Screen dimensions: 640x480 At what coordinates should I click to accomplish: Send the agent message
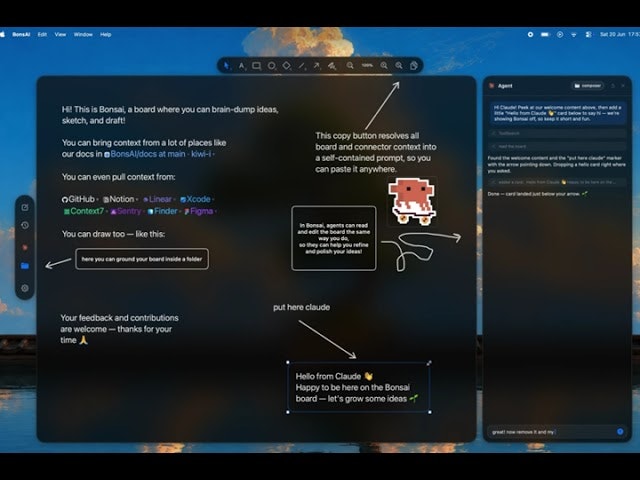[620, 431]
